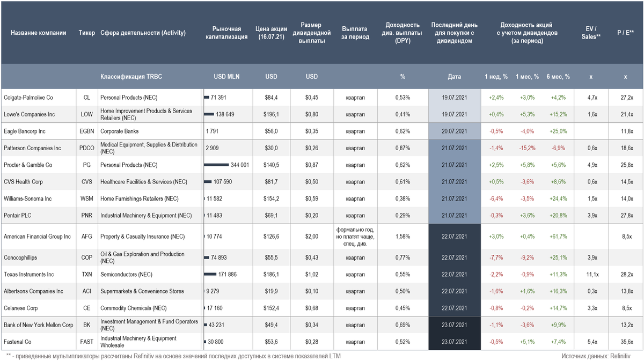Click the Refinitiv LTM multipliers footnote
Screen dimensions: 644x361
point(173,356)
